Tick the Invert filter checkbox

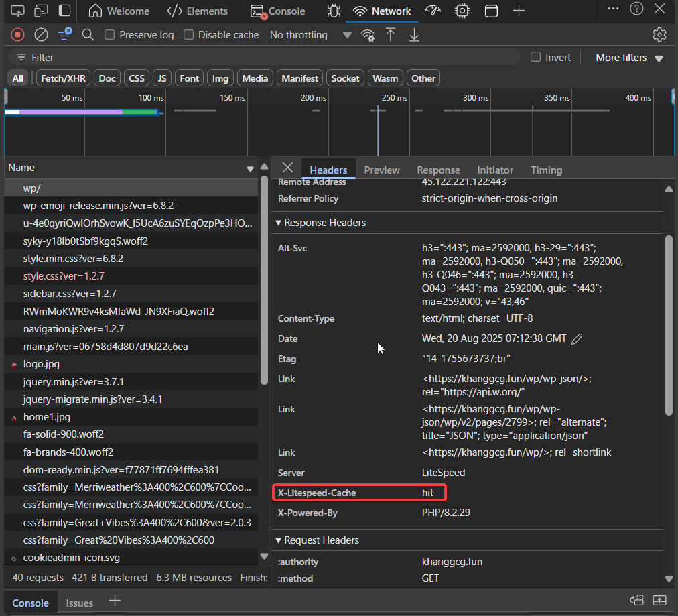[535, 57]
